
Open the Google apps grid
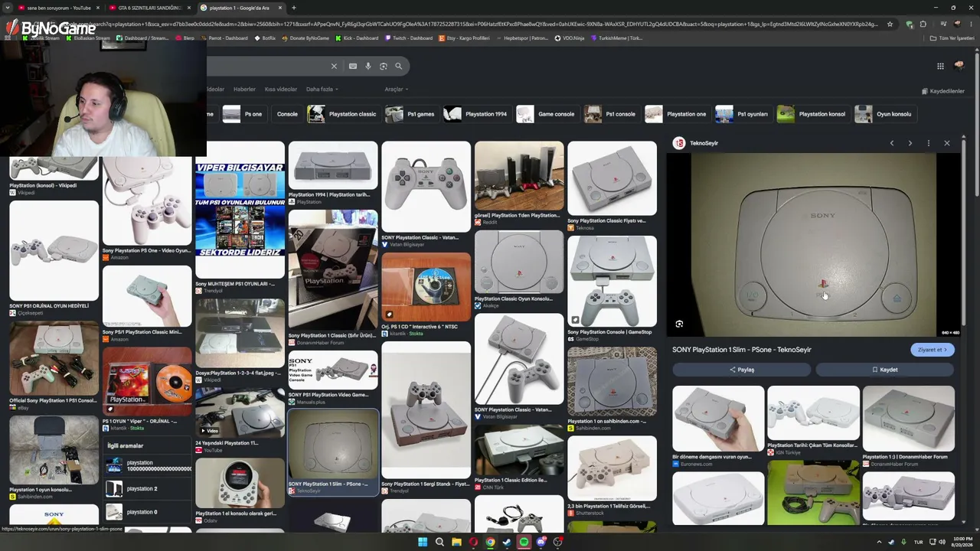pyautogui.click(x=940, y=66)
